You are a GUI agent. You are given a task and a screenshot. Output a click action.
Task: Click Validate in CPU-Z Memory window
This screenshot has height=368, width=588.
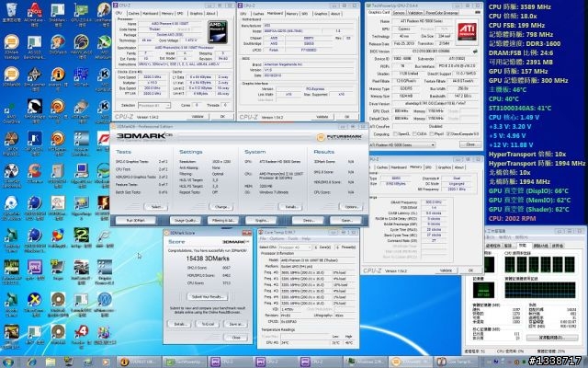pyautogui.click(x=446, y=270)
